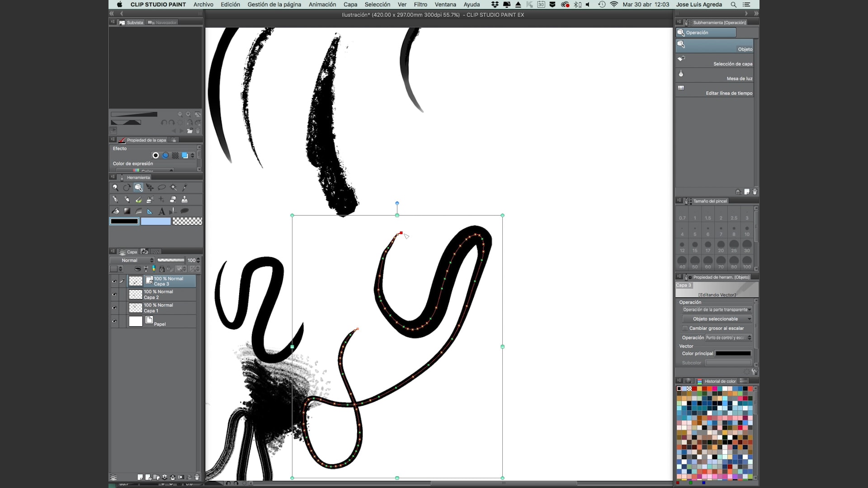Select the Balloon speech tool
The width and height of the screenshot is (868, 488).
pyautogui.click(x=184, y=211)
